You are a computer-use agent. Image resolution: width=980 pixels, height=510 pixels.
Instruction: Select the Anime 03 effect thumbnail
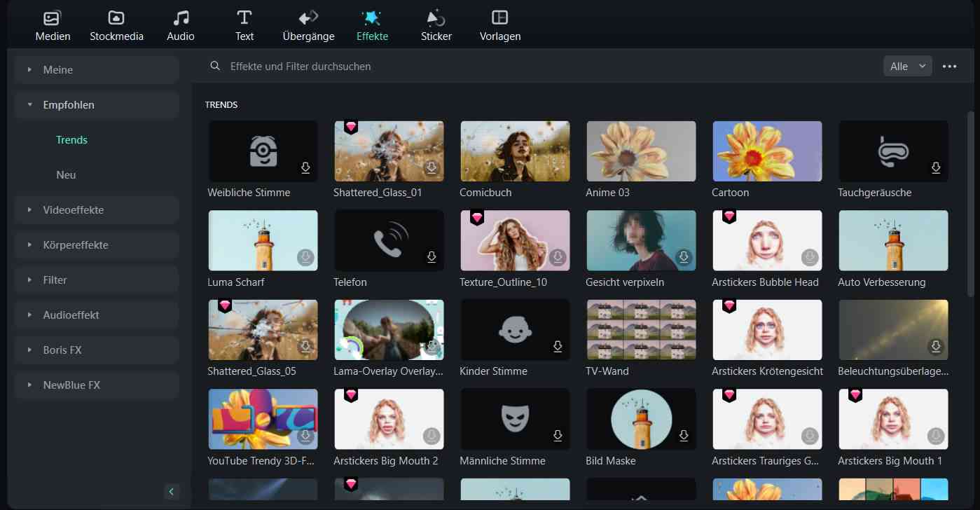(641, 151)
